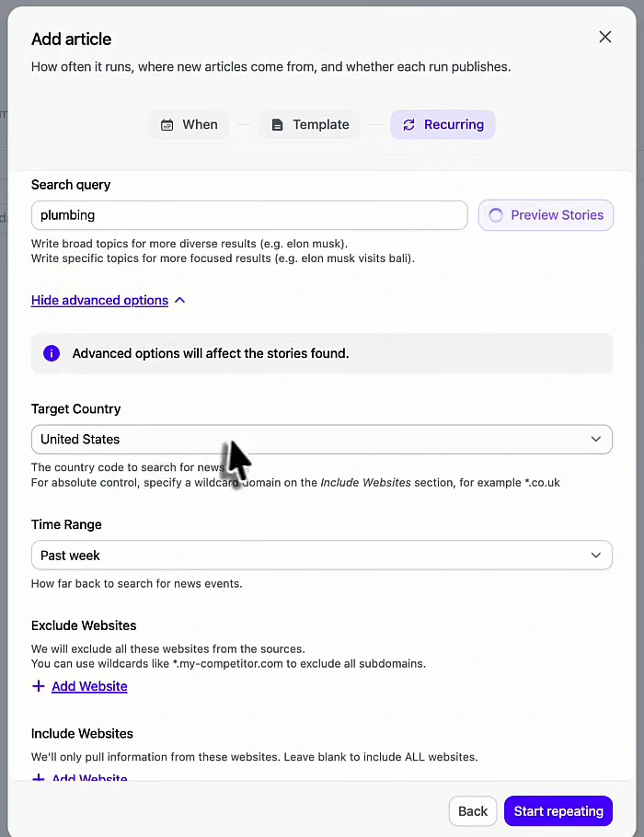Click the document icon beside Template
Screen dimensions: 644x837
(277, 125)
